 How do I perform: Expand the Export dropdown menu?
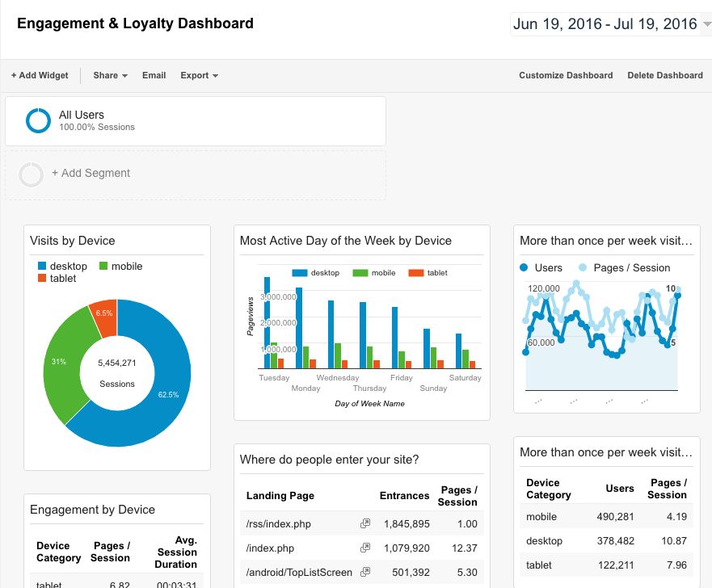click(199, 75)
